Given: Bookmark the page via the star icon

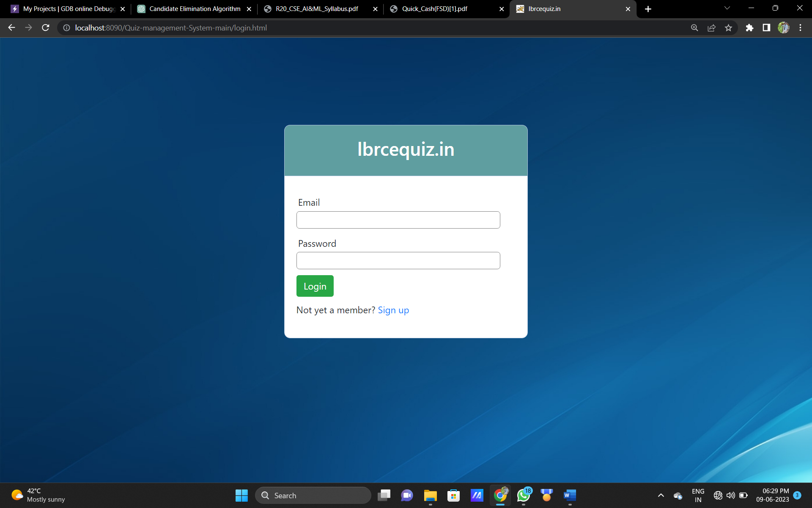Looking at the screenshot, I should [x=728, y=28].
